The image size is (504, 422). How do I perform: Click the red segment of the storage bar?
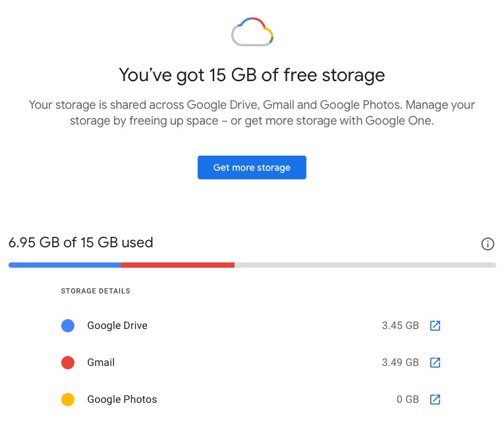point(177,265)
